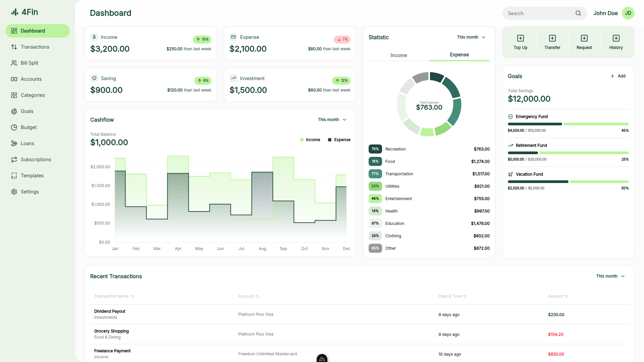The width and height of the screenshot is (644, 362).
Task: Click the search magnifier icon
Action: pos(578,13)
